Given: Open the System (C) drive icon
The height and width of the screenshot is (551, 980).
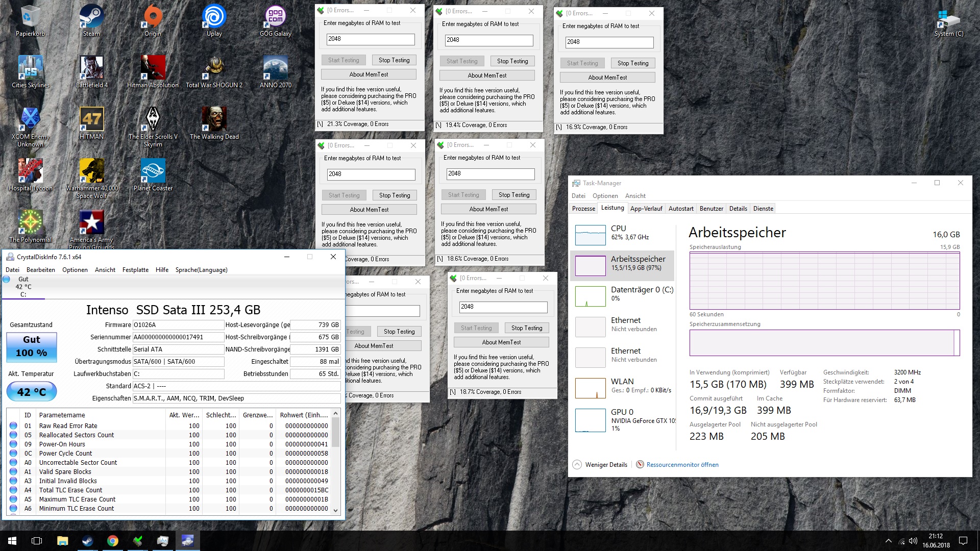Looking at the screenshot, I should tap(948, 20).
